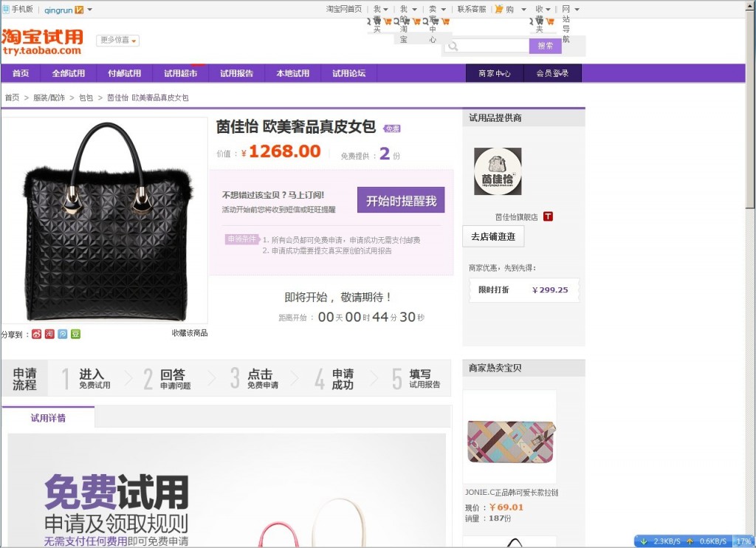
Task: Click 服装/配饰 in the breadcrumb
Action: [x=49, y=97]
